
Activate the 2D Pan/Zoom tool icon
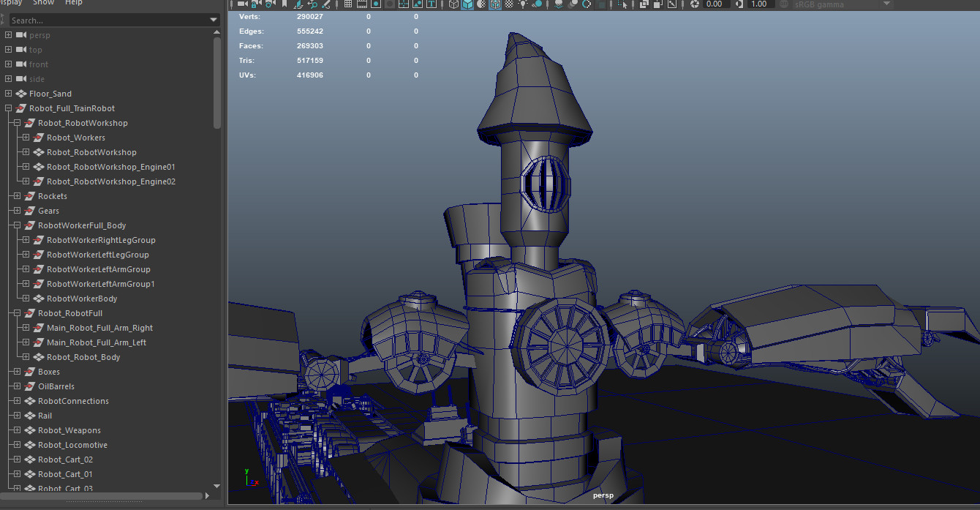click(311, 4)
